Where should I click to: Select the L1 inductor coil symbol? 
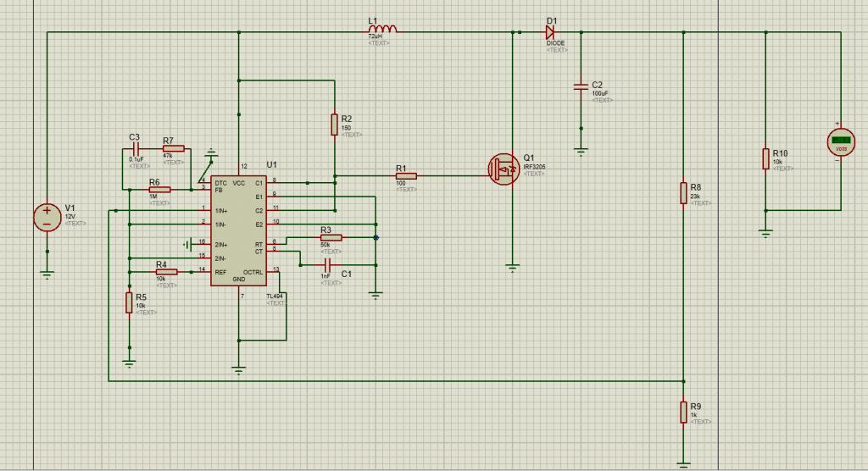point(382,29)
